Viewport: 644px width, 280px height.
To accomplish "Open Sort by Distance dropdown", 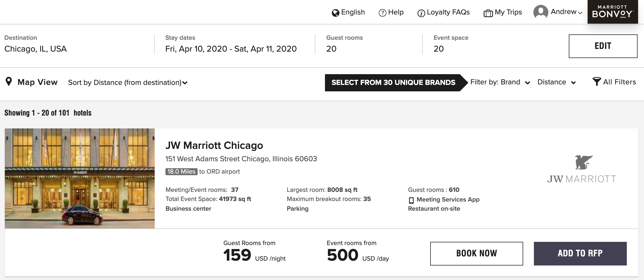I will (x=128, y=82).
